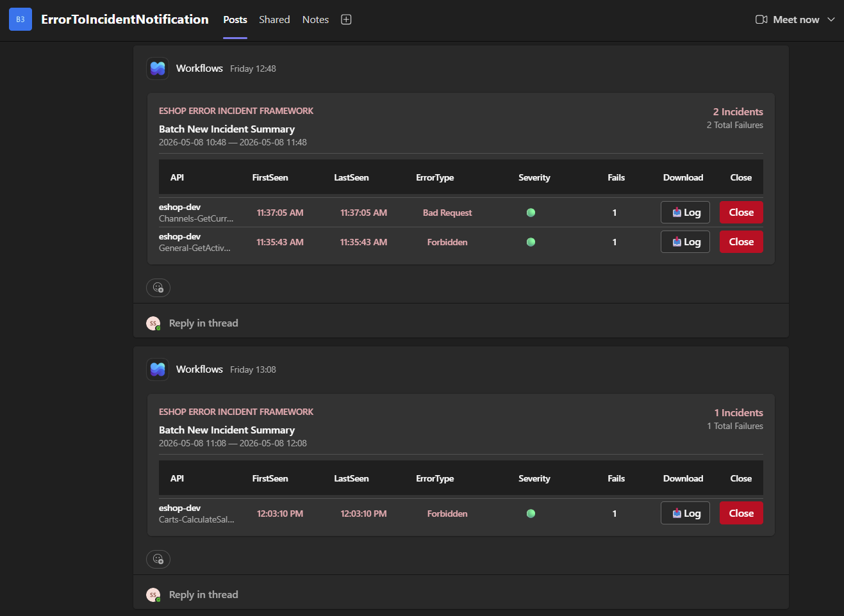Viewport: 844px width, 616px height.
Task: Click Forbidden error type in General-GetActiv row
Action: click(447, 242)
